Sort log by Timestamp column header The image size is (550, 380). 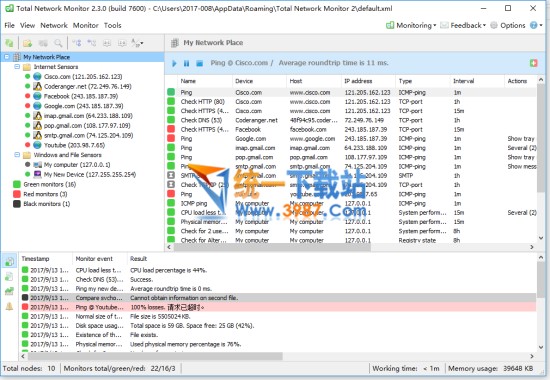point(46,259)
